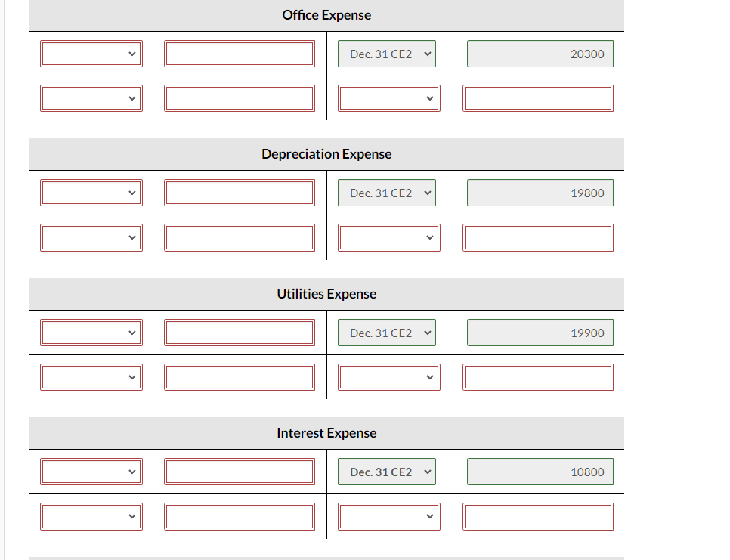The width and height of the screenshot is (730, 560).
Task: Click the empty debit amount field in Office Expense
Action: click(240, 53)
